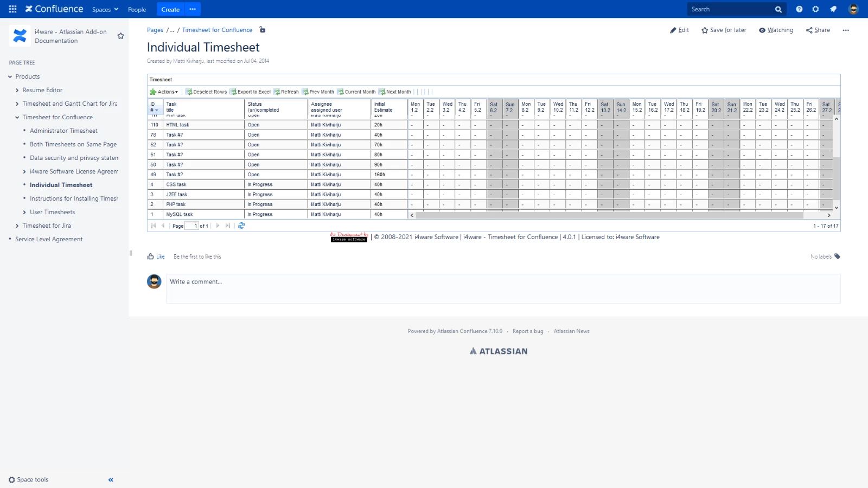Go to Confluence home logo
Screen dimensions: 868x488
tap(54, 9)
